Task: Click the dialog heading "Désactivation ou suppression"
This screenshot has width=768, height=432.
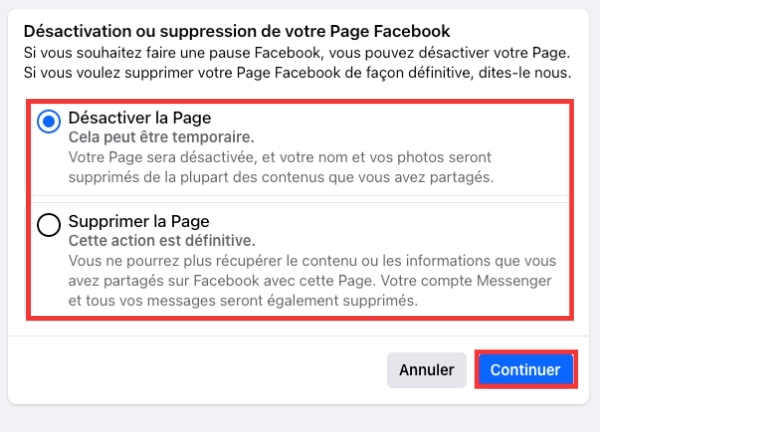Action: [236, 30]
